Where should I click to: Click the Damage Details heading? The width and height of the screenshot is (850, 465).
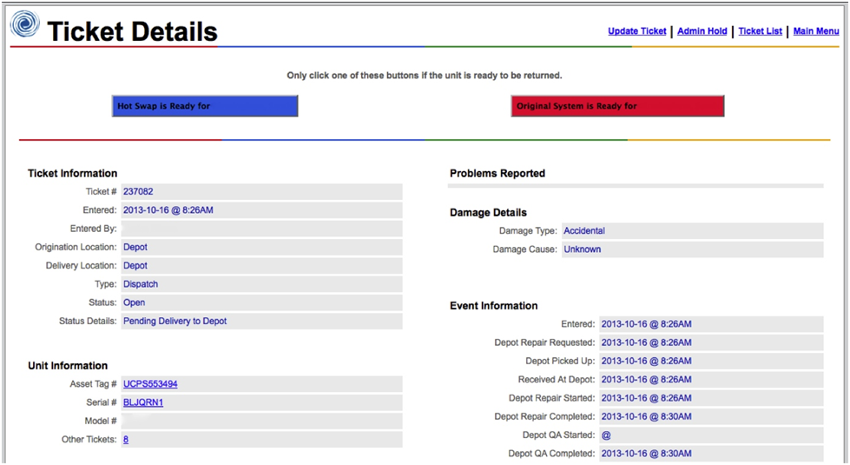488,212
